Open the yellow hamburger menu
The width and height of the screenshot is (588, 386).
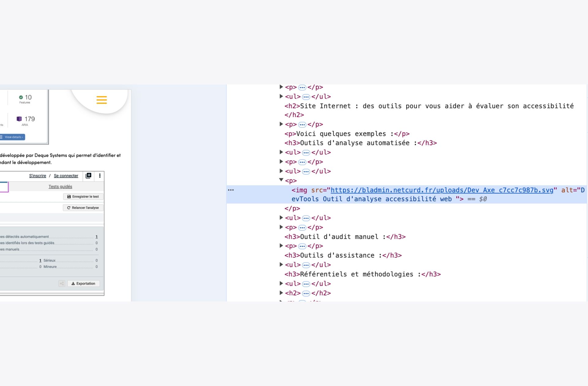101,100
